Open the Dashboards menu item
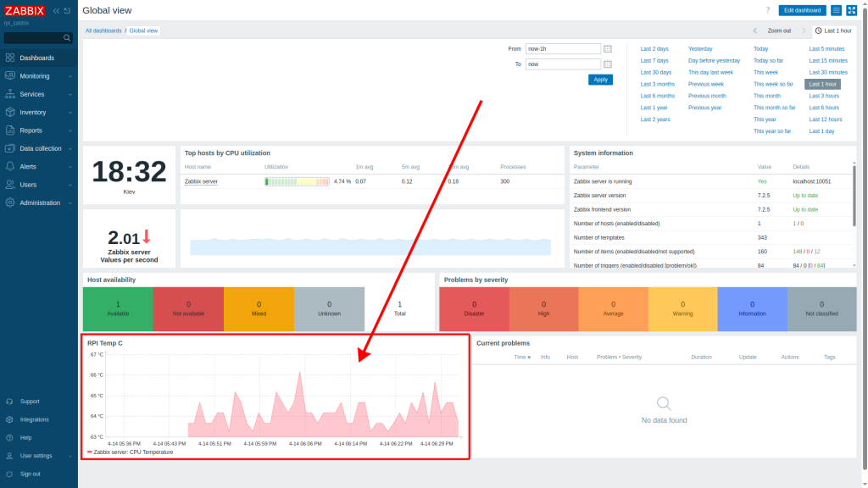The width and height of the screenshot is (868, 488). point(39,58)
